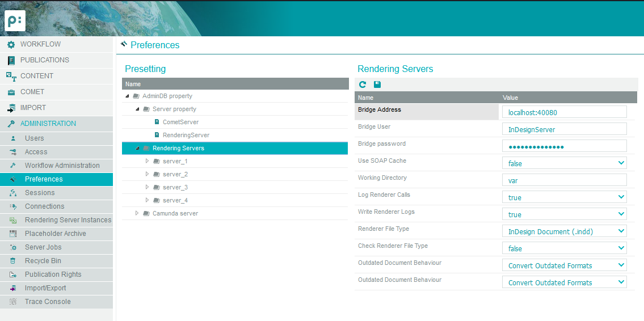The image size is (644, 321).
Task: Click the RenderingServer document icon in tree
Action: 157,135
